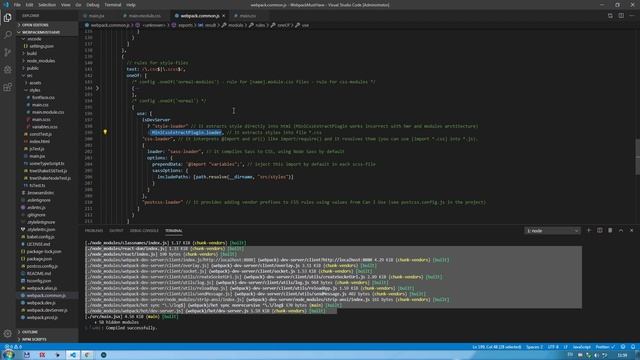
Task: Open the Source Control view
Action: [x=8, y=52]
